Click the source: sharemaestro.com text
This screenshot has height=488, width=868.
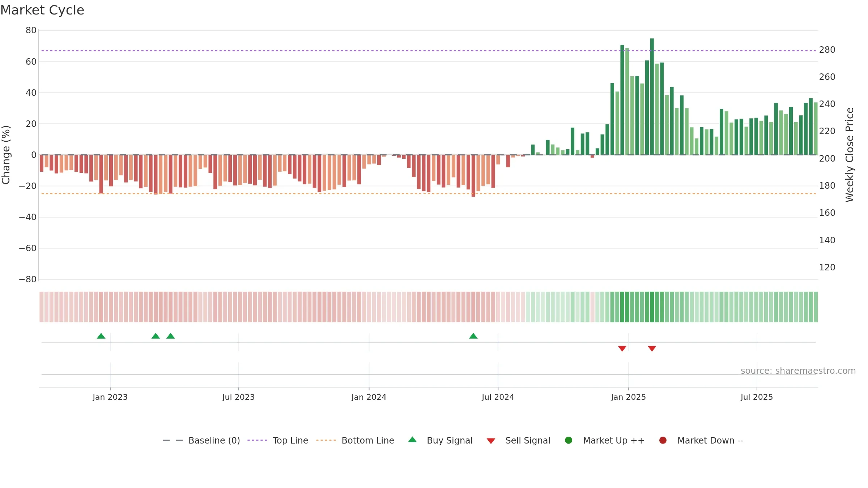[798, 371]
